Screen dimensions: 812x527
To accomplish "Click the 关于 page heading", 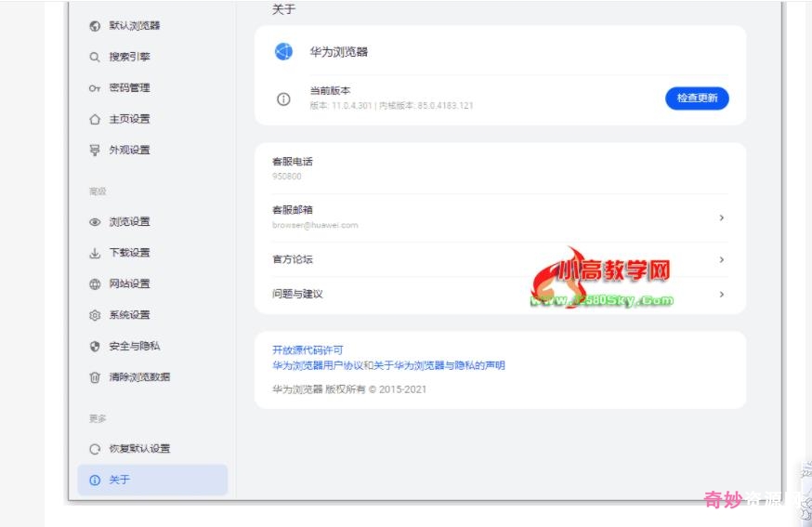I will pos(283,9).
